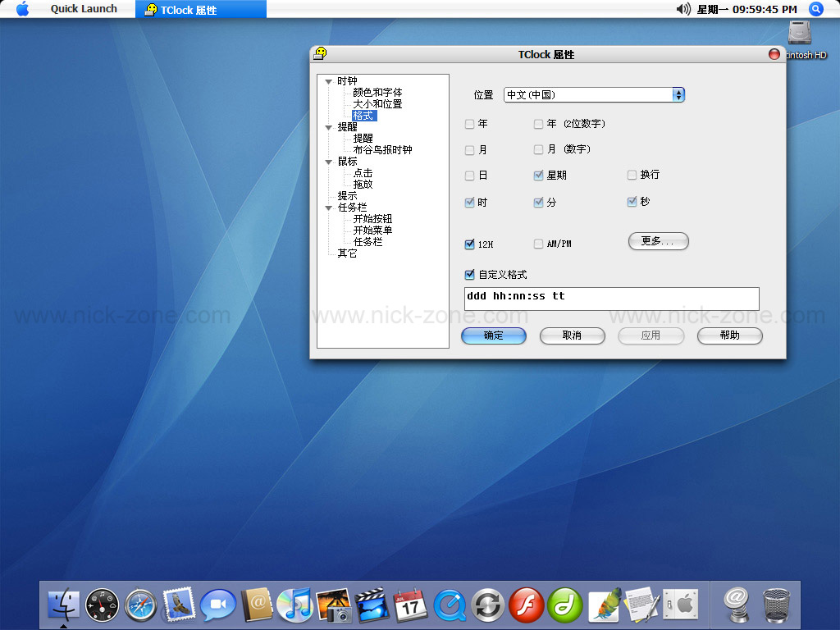Enable the 换行 line break checkbox
The image size is (840, 630).
632,175
